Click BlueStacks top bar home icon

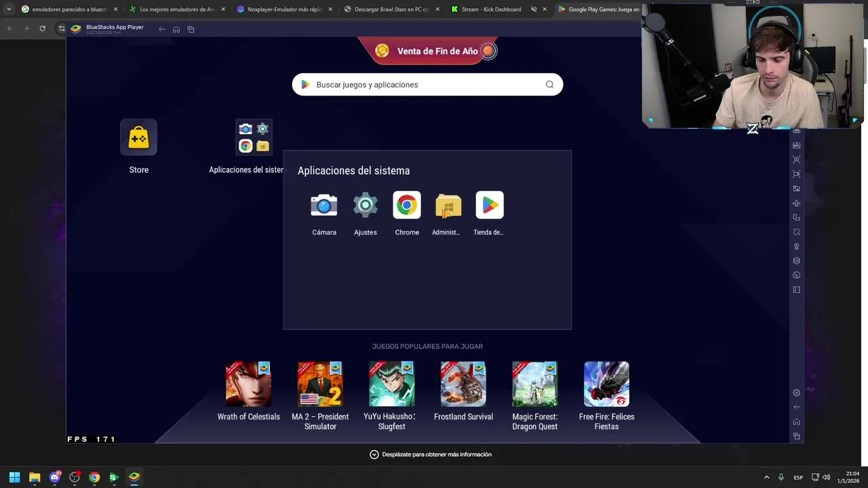click(176, 29)
